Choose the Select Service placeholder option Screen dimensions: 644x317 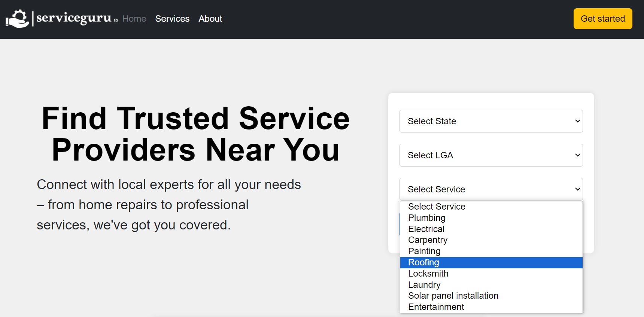(x=437, y=207)
